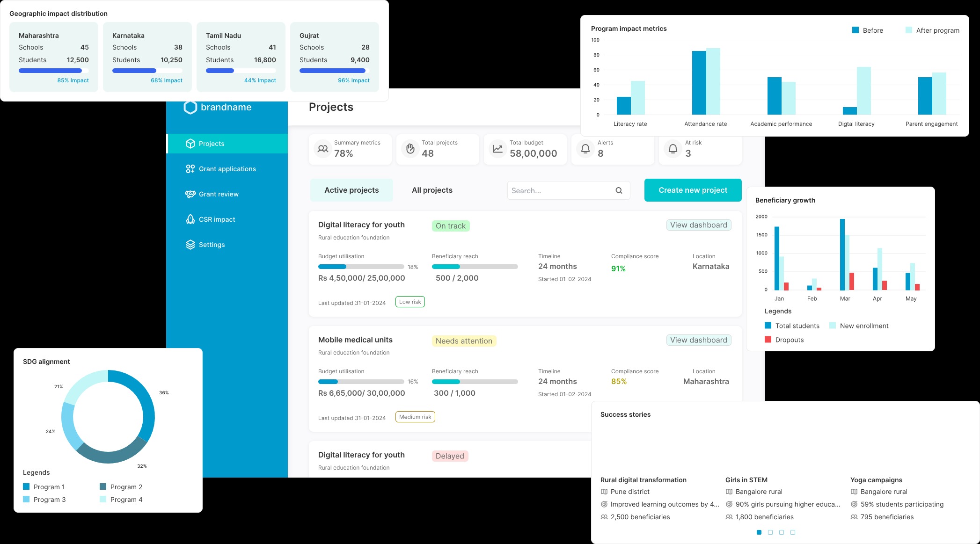Click the Grant applications sidebar icon
Viewport: 980px width, 544px height.
190,169
